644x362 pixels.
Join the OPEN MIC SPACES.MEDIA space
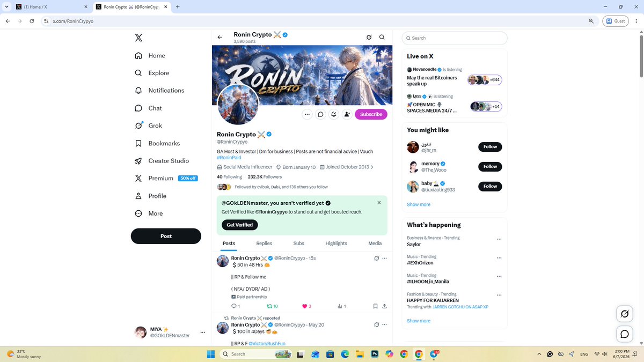[454, 104]
